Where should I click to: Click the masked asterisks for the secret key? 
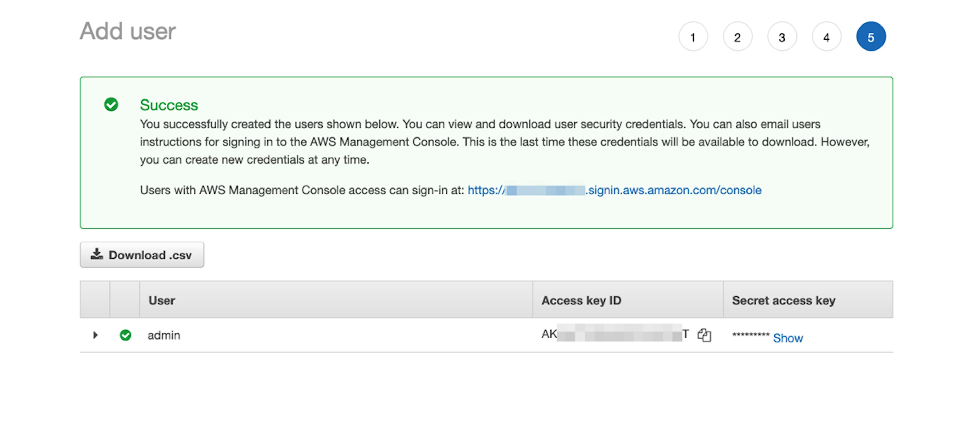click(750, 335)
